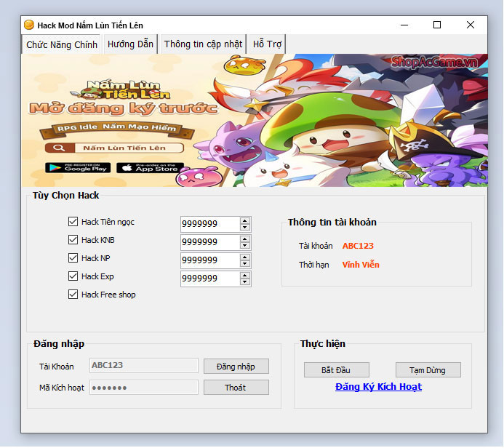This screenshot has width=504, height=448.
Task: Focus the Hack NP amount field
Action: pyautogui.click(x=210, y=260)
